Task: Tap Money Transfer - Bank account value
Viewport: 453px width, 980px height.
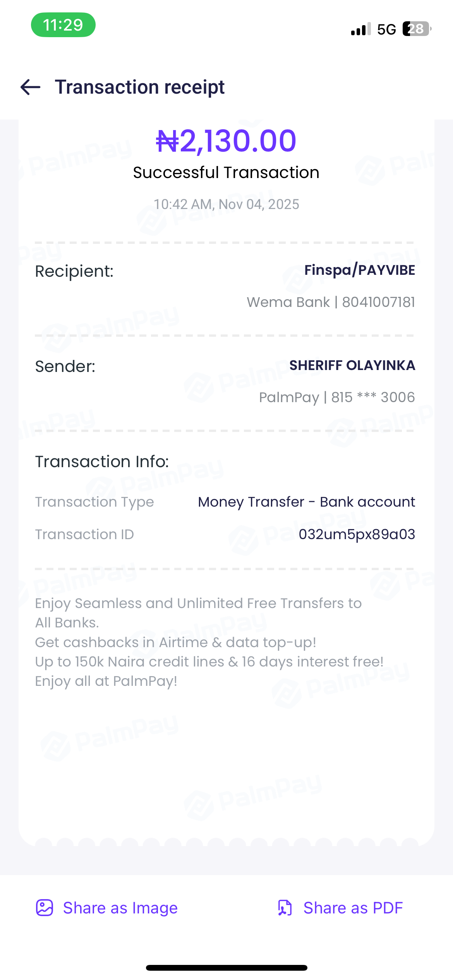Action: tap(306, 502)
